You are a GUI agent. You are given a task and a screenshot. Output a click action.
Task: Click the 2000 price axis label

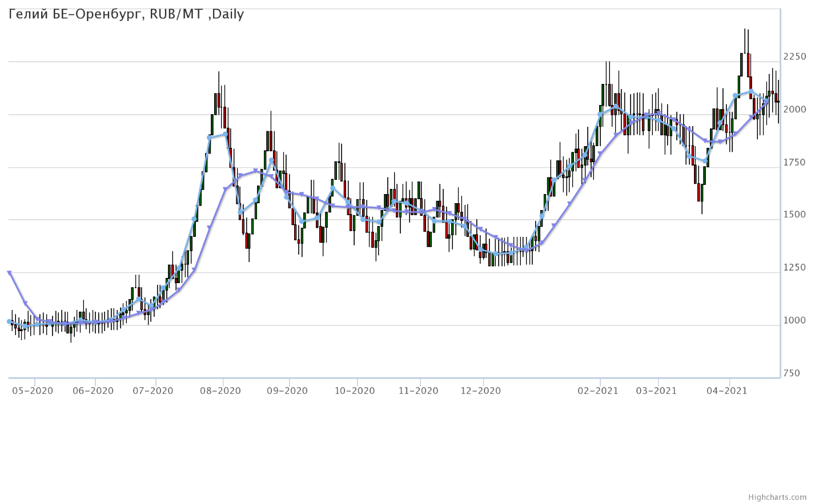(795, 110)
